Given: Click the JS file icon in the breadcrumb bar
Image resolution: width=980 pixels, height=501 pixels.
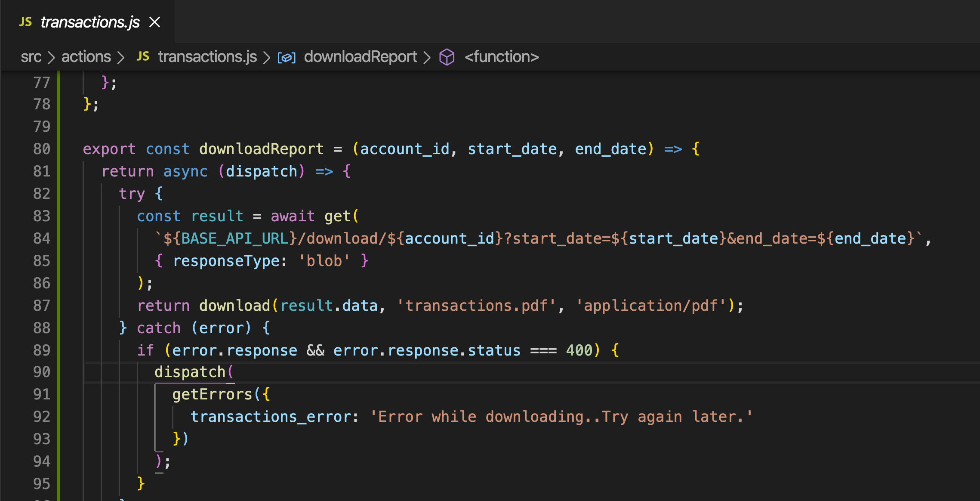Looking at the screenshot, I should pyautogui.click(x=143, y=56).
